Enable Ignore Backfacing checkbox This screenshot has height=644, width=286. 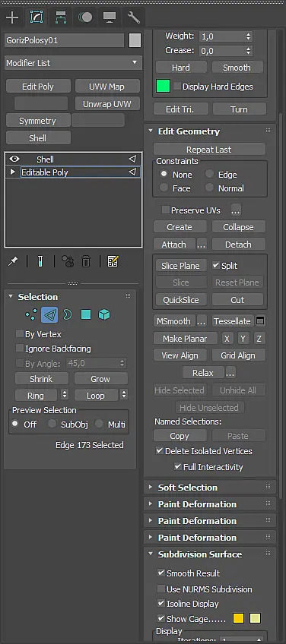pos(19,349)
